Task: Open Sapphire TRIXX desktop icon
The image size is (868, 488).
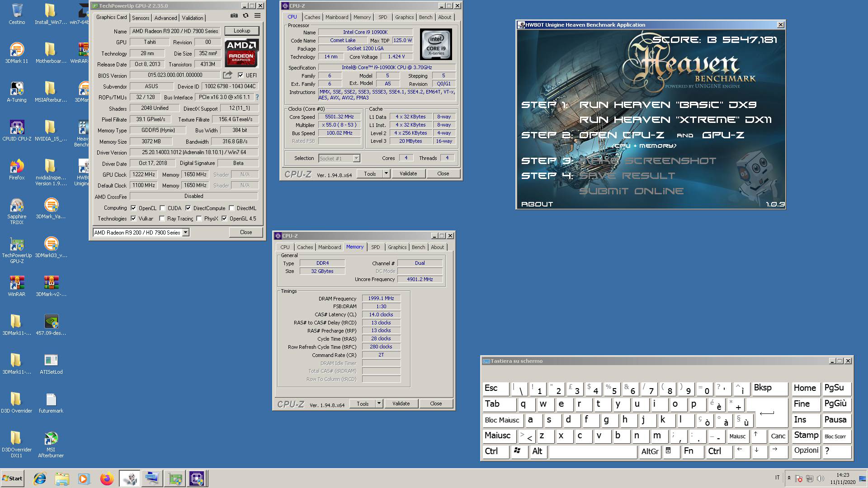Action: 17,211
